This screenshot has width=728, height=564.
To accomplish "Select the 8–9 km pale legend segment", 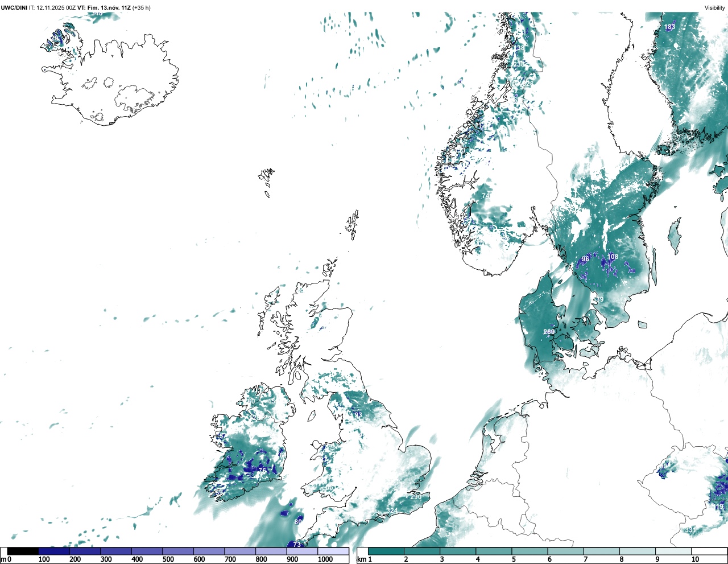I will (x=637, y=551).
